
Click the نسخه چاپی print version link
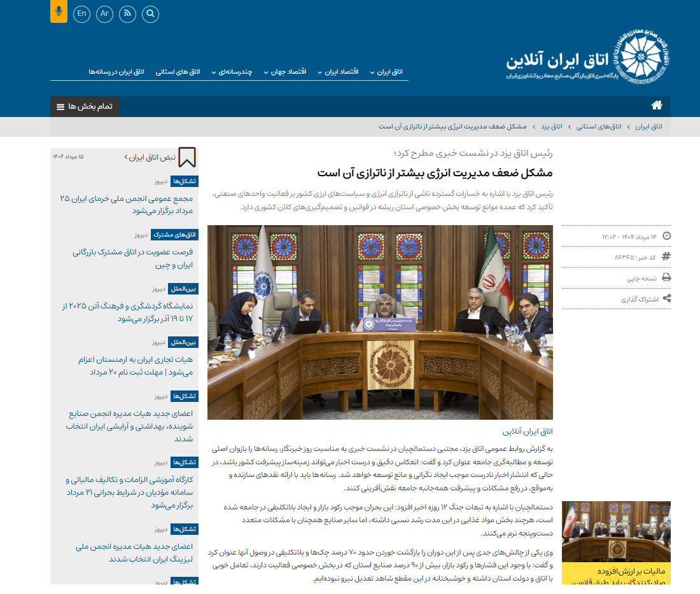click(641, 279)
